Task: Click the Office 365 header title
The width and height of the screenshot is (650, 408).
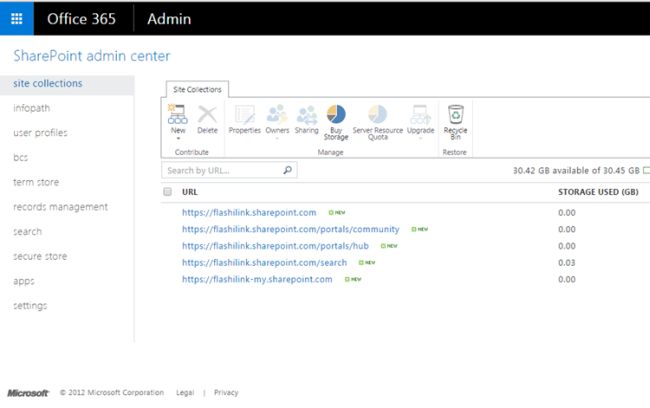Action: coord(81,19)
